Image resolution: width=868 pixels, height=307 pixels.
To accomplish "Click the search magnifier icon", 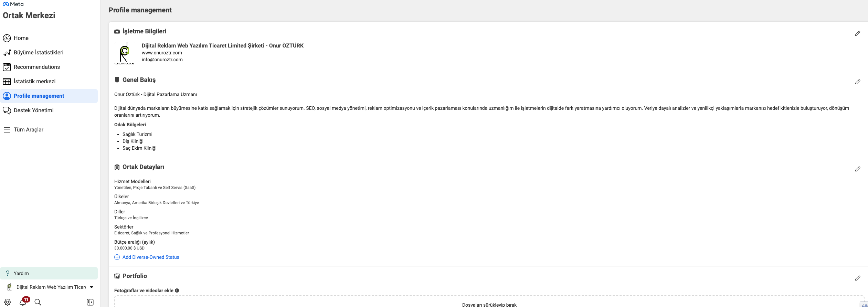I will (x=38, y=302).
